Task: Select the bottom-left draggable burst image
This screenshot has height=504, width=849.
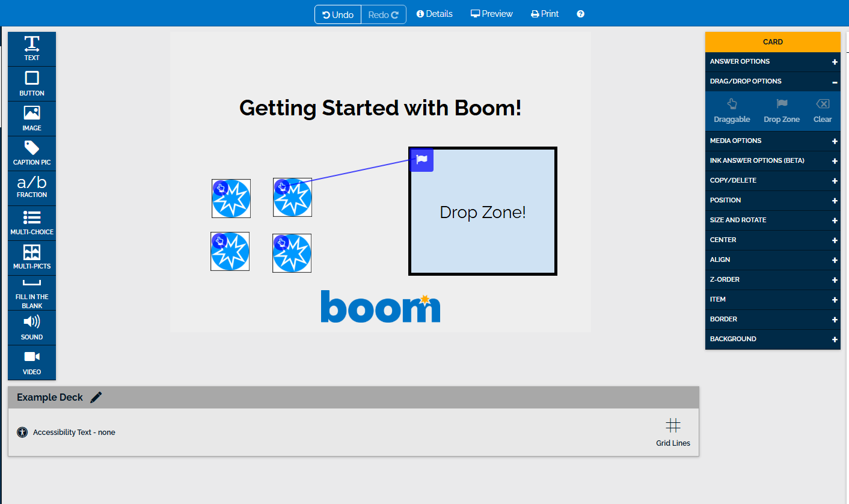Action: [230, 252]
